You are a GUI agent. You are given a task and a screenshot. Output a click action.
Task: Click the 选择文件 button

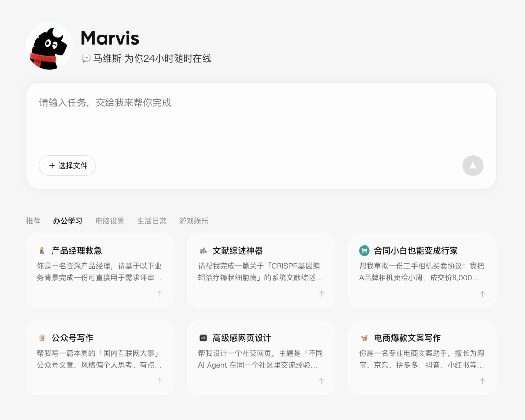tap(67, 165)
